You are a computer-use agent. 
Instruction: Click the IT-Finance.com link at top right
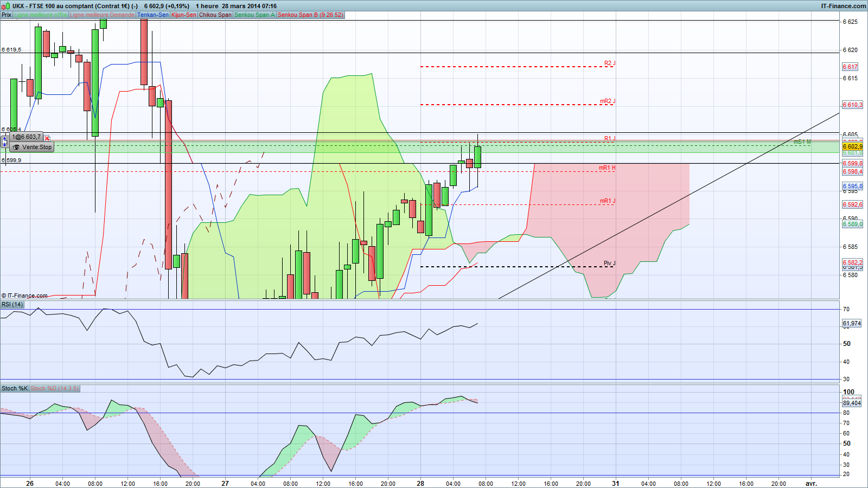pos(844,6)
